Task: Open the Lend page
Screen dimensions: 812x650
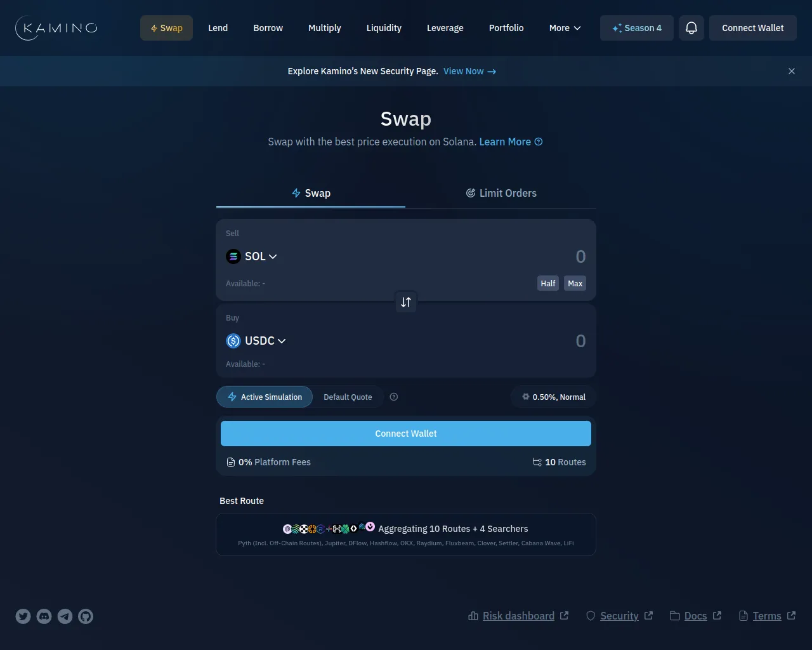Action: coord(218,28)
